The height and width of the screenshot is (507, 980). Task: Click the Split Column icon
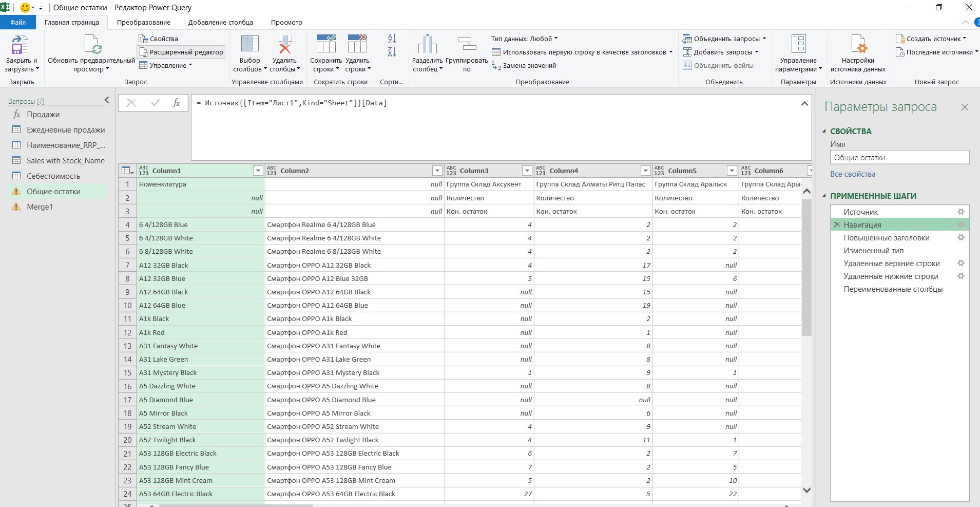pos(427,45)
